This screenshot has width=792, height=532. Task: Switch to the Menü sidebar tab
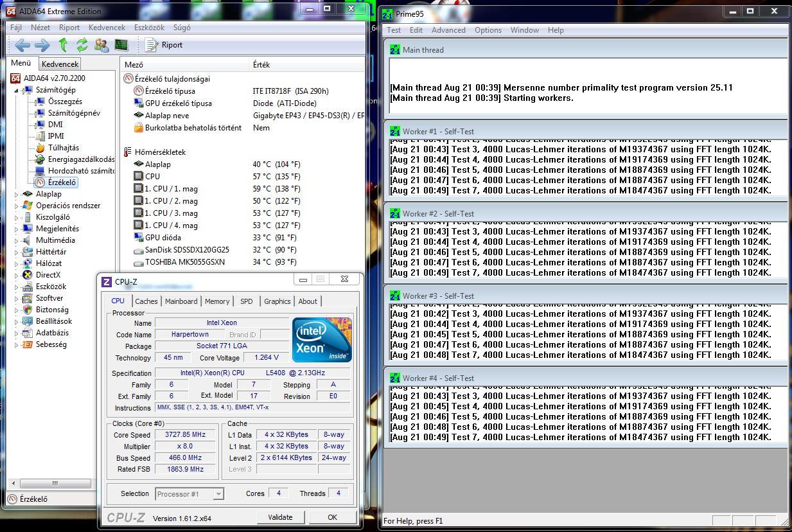(x=21, y=63)
